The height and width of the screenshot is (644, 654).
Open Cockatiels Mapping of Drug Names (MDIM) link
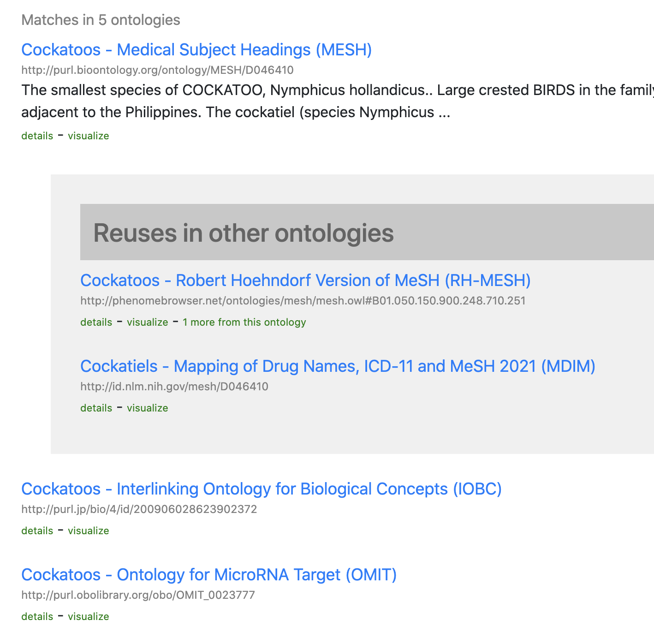(x=338, y=366)
